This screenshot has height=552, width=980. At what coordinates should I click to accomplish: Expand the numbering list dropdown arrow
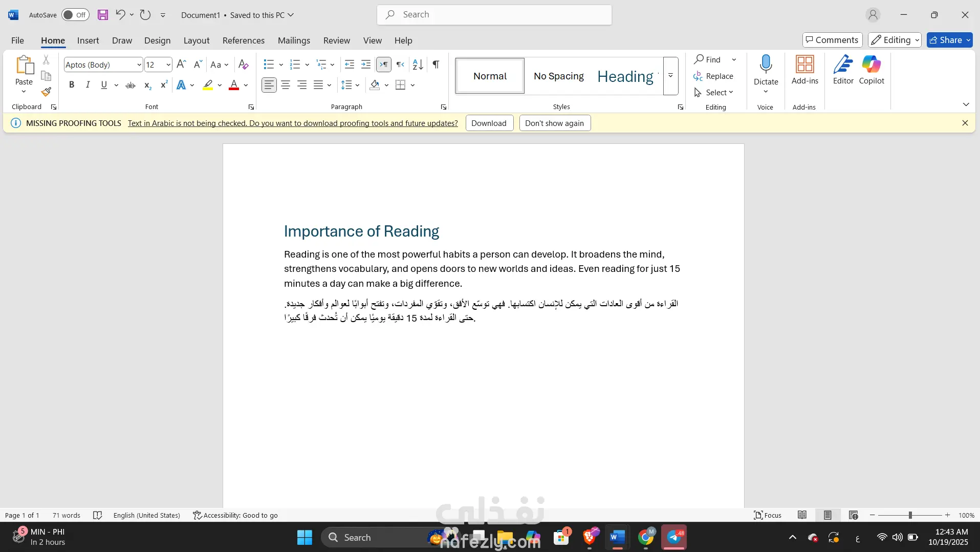(307, 65)
